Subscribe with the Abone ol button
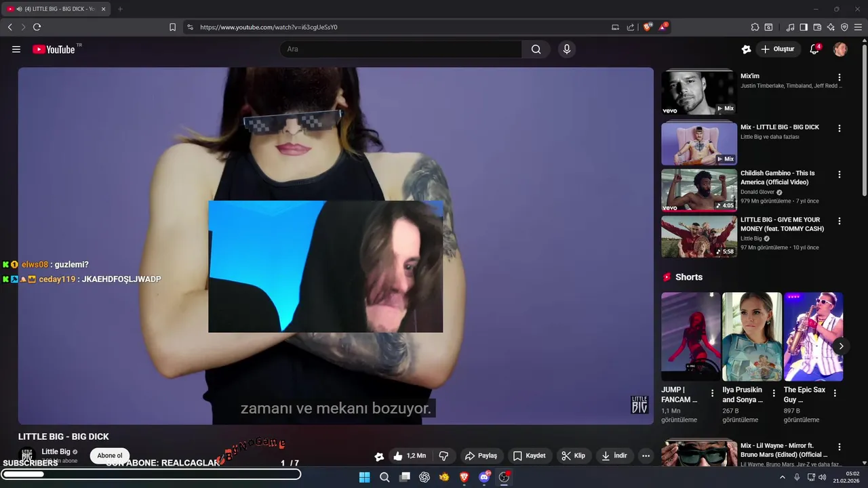Screen dimensions: 868x488 point(110,455)
